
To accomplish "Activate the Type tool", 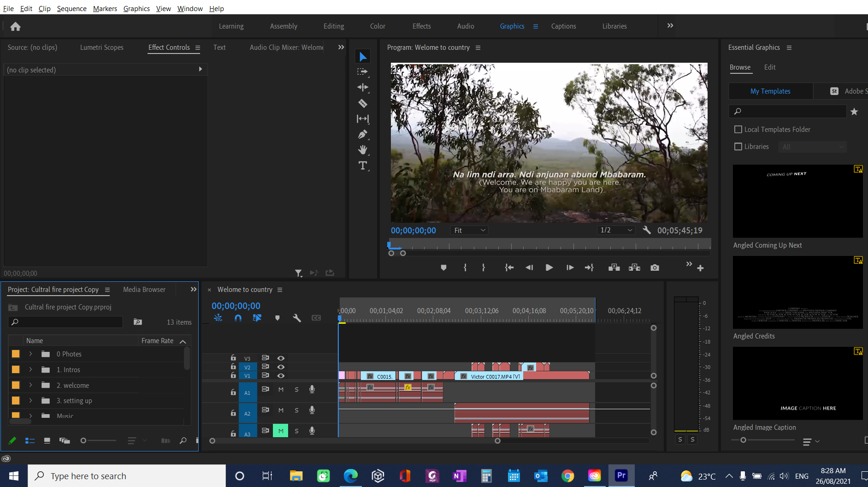I will pyautogui.click(x=363, y=165).
